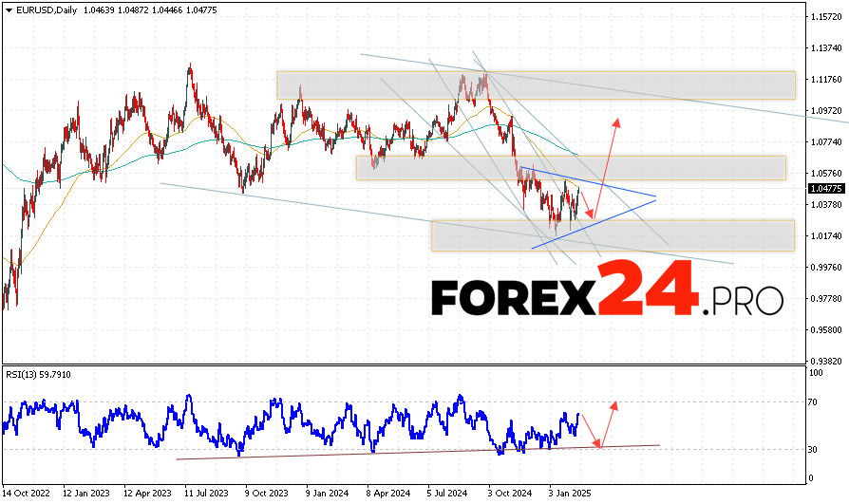Click the 1.07740 price axis label
The height and width of the screenshot is (504, 849).
(826, 141)
